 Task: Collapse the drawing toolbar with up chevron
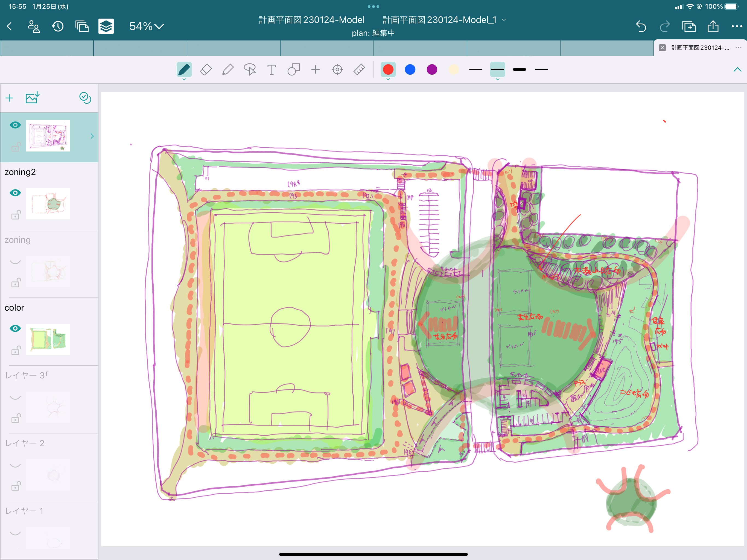pos(737,69)
